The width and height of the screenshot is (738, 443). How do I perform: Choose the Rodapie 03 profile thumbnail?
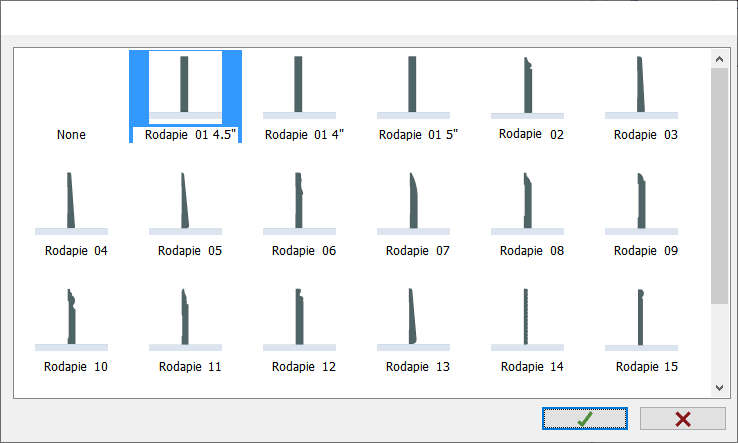coord(641,87)
